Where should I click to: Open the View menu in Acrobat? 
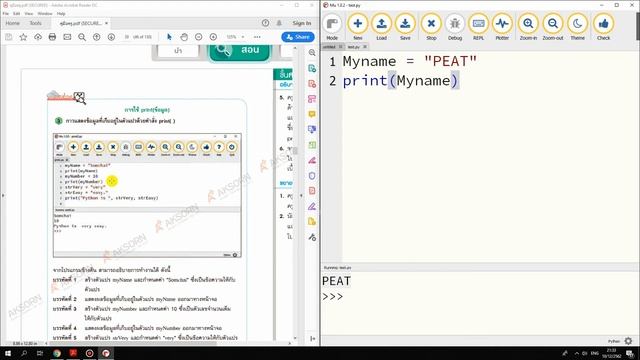(x=29, y=13)
